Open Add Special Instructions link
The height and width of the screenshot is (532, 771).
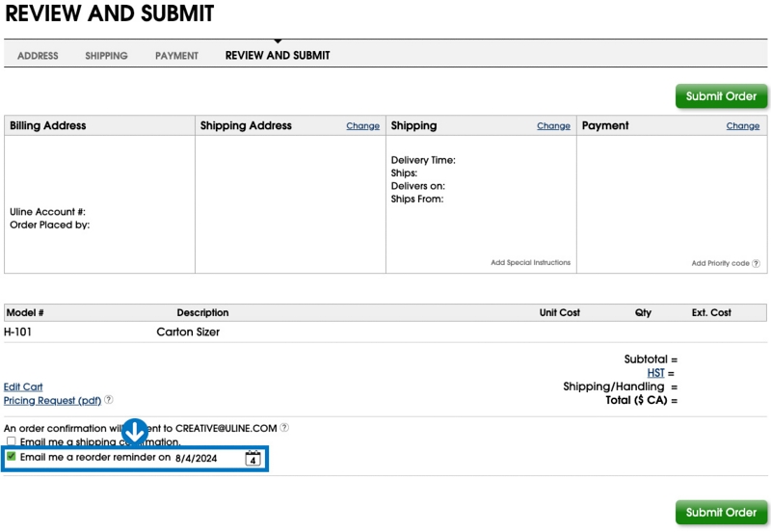point(530,262)
